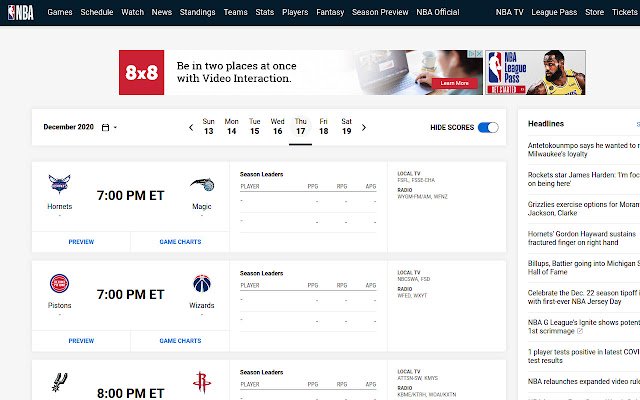
Task: Click the Spurs team logo
Action: coord(60,382)
